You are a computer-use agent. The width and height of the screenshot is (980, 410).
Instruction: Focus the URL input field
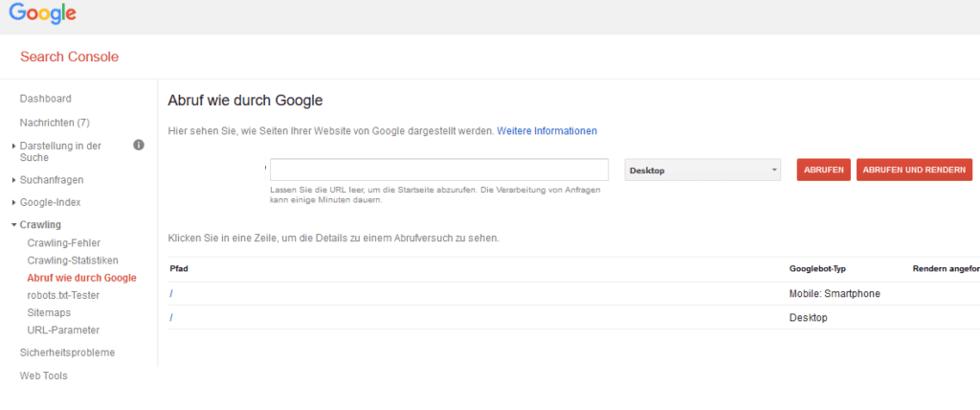(x=438, y=170)
